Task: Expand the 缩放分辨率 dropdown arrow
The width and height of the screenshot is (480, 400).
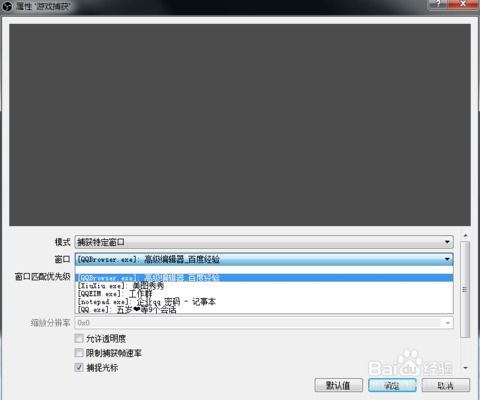Action: point(447,323)
